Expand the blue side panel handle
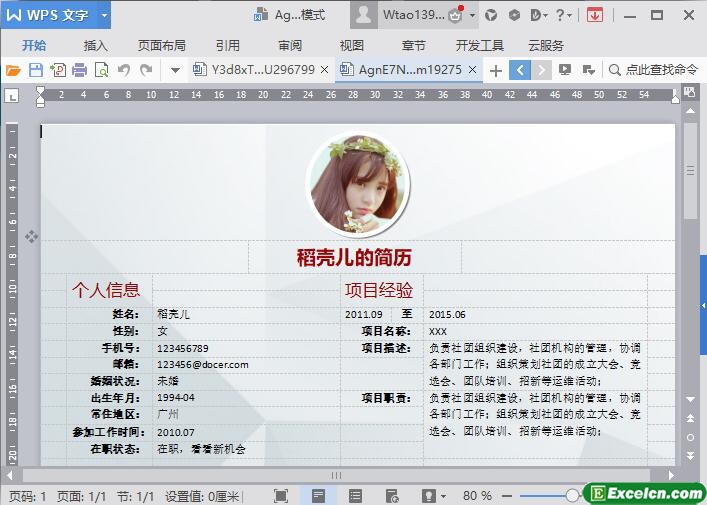This screenshot has width=707, height=505. coord(703,305)
